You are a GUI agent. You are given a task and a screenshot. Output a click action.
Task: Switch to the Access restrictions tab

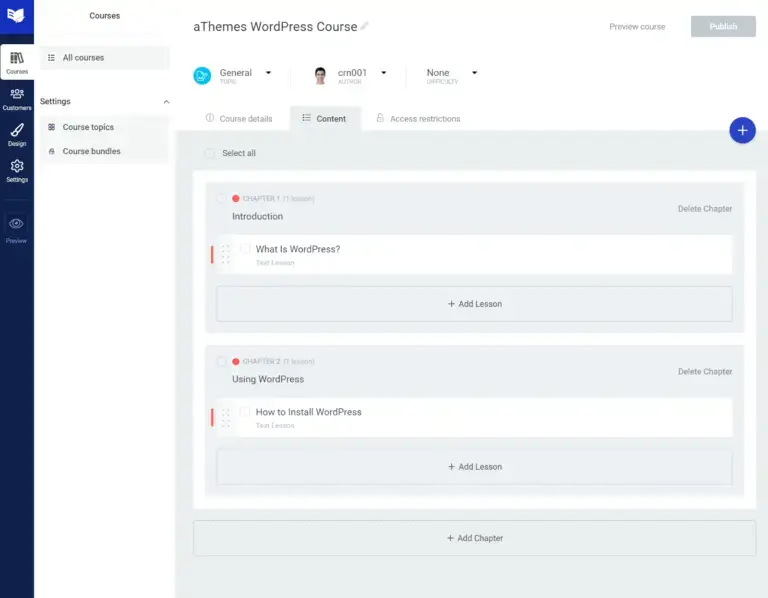pos(418,119)
